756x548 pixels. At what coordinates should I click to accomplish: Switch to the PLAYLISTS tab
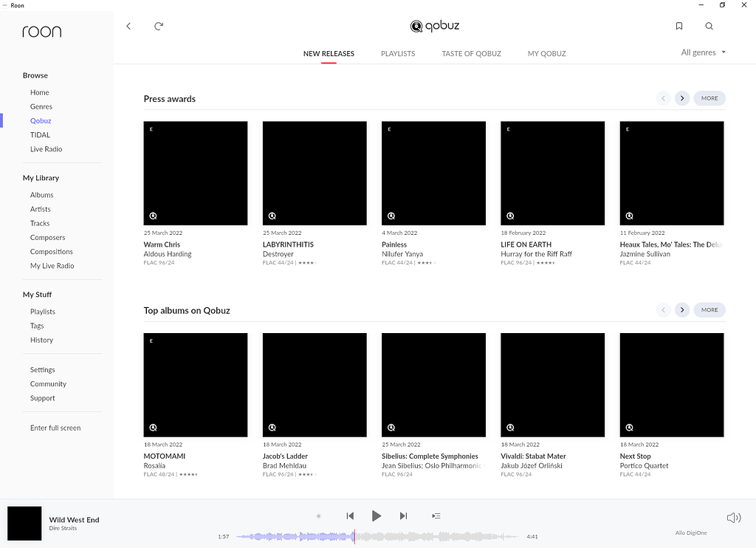tap(398, 53)
